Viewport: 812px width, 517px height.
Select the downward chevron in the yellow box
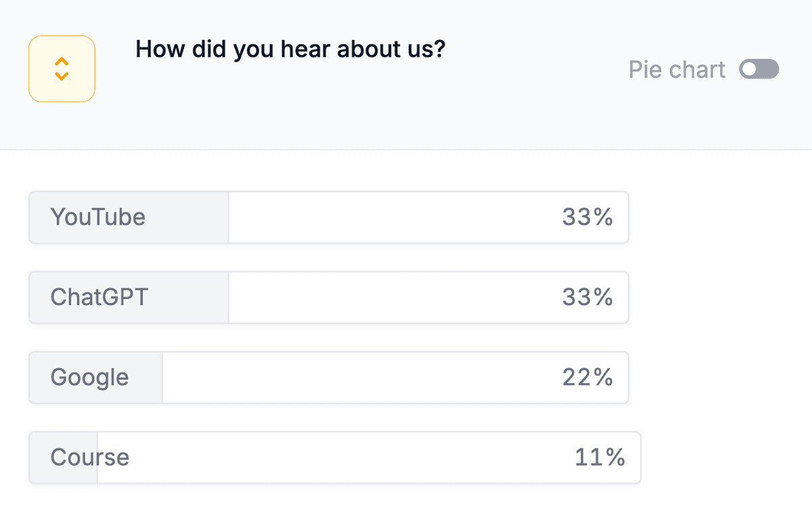(62, 74)
